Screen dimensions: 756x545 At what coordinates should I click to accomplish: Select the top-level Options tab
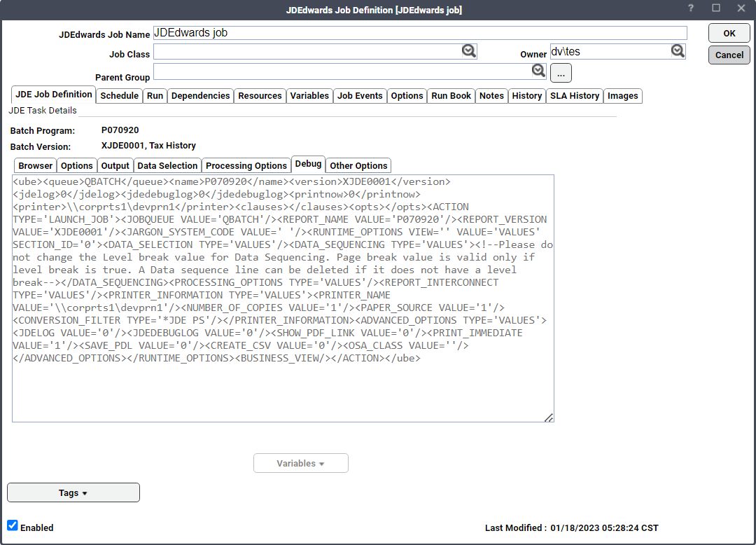pyautogui.click(x=407, y=95)
